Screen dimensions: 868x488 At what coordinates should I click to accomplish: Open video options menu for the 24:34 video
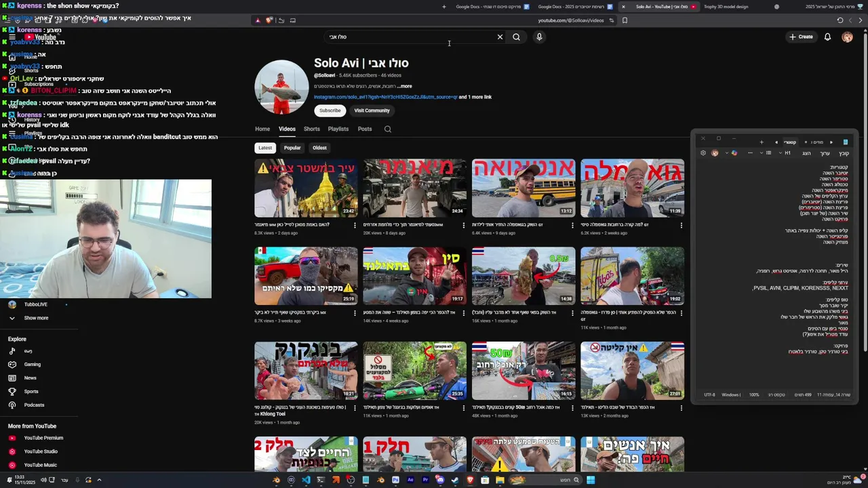464,225
